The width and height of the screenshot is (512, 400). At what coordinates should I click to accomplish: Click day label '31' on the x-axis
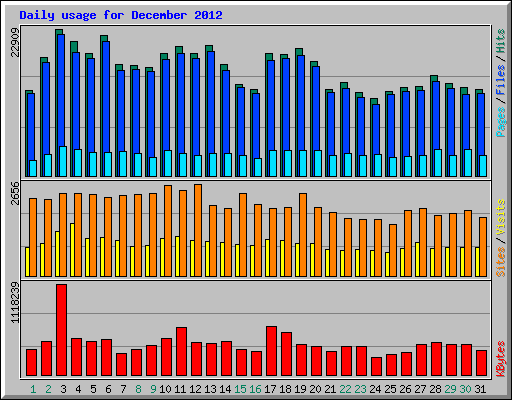(480, 389)
